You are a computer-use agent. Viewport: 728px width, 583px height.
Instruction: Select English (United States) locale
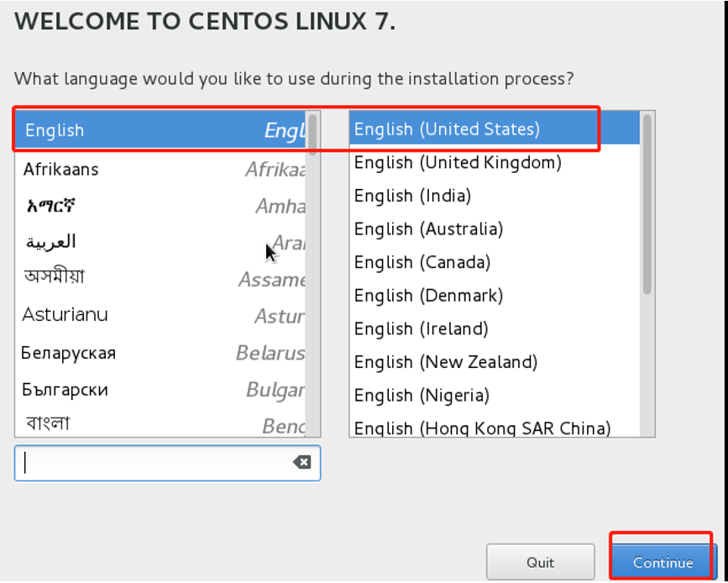pos(495,129)
